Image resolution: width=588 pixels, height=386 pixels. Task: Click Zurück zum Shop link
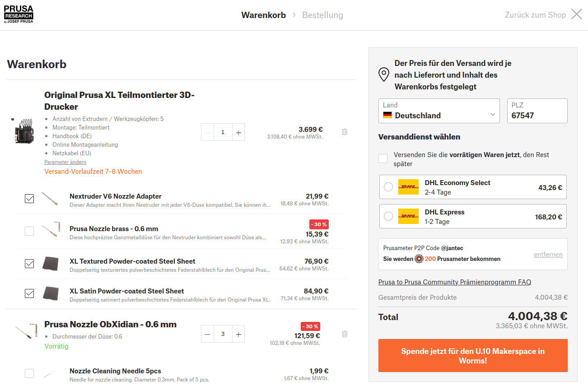click(536, 15)
